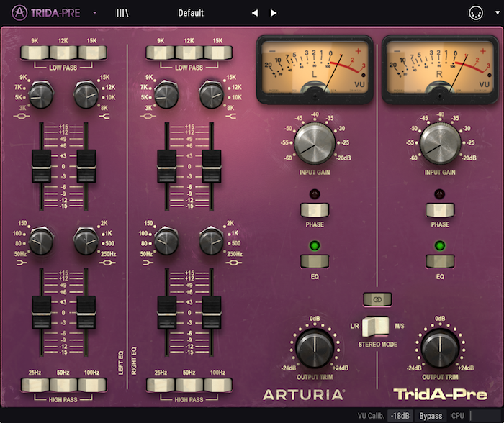Click the Bypass button in status bar
Viewport: 504px width, 423px height.
(431, 416)
